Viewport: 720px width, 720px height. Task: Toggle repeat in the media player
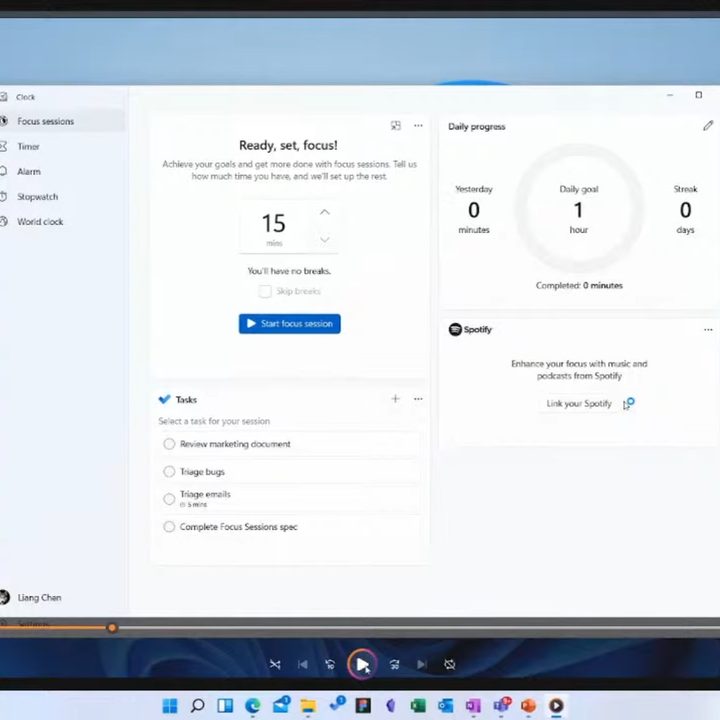coord(450,664)
